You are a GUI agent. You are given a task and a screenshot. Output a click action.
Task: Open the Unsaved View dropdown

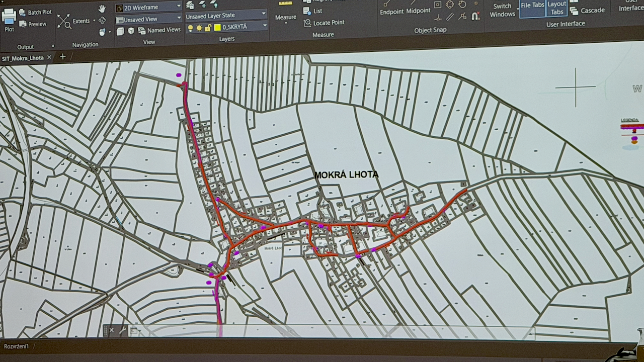148,19
